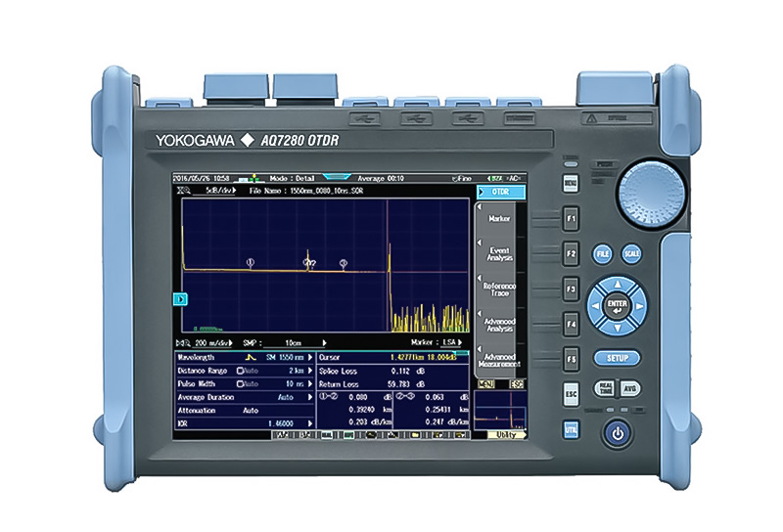Tap the on-screen ESC label

[517, 383]
